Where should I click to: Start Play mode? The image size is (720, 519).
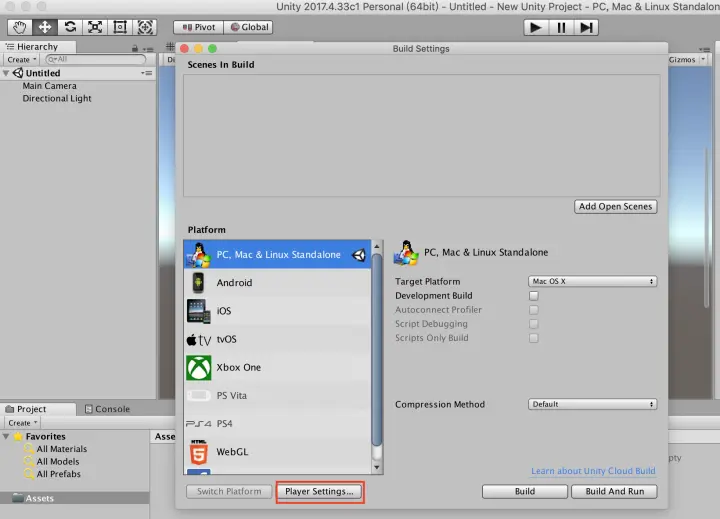(x=535, y=28)
